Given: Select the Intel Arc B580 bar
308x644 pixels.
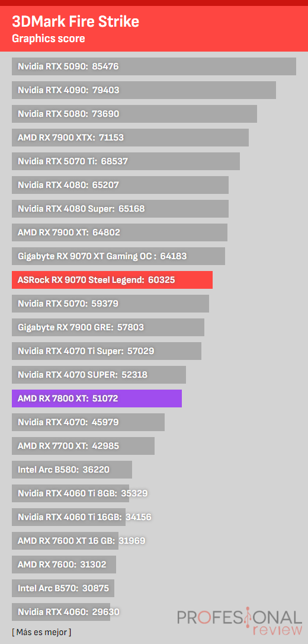Looking at the screenshot, I should pyautogui.click(x=72, y=470).
